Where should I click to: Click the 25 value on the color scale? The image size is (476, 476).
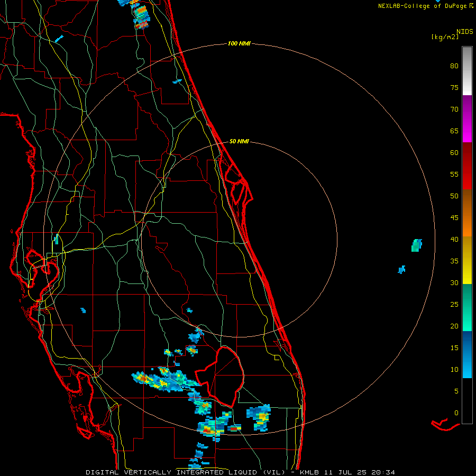click(454, 305)
